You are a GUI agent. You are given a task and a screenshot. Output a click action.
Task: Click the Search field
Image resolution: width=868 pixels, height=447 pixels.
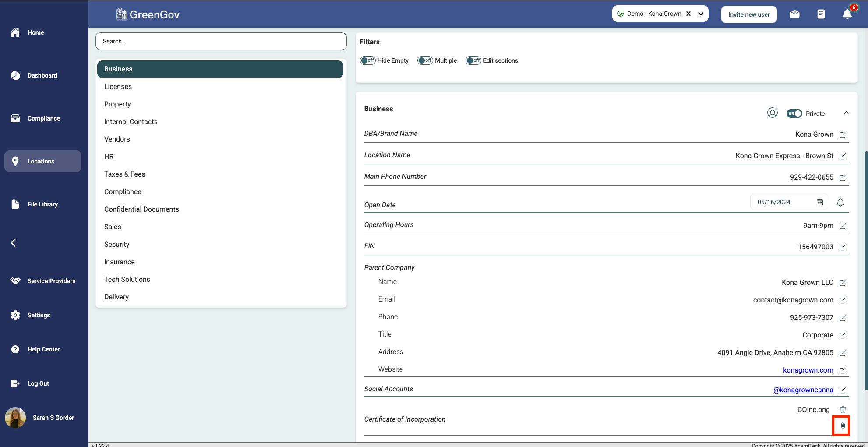coord(221,41)
